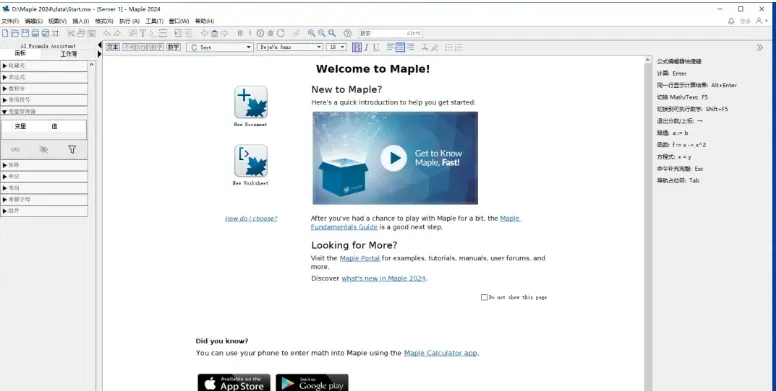Print the document from the toolbar
This screenshot has height=391, width=776.
(x=35, y=33)
